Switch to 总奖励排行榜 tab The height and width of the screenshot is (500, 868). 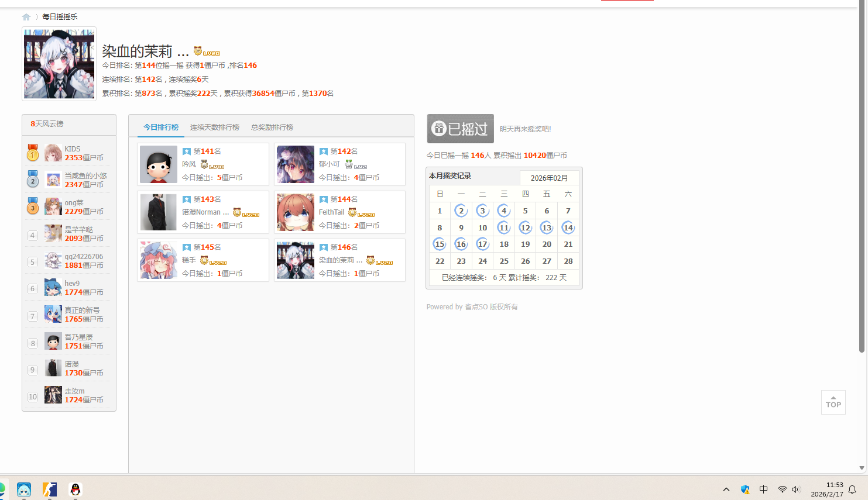coord(272,127)
